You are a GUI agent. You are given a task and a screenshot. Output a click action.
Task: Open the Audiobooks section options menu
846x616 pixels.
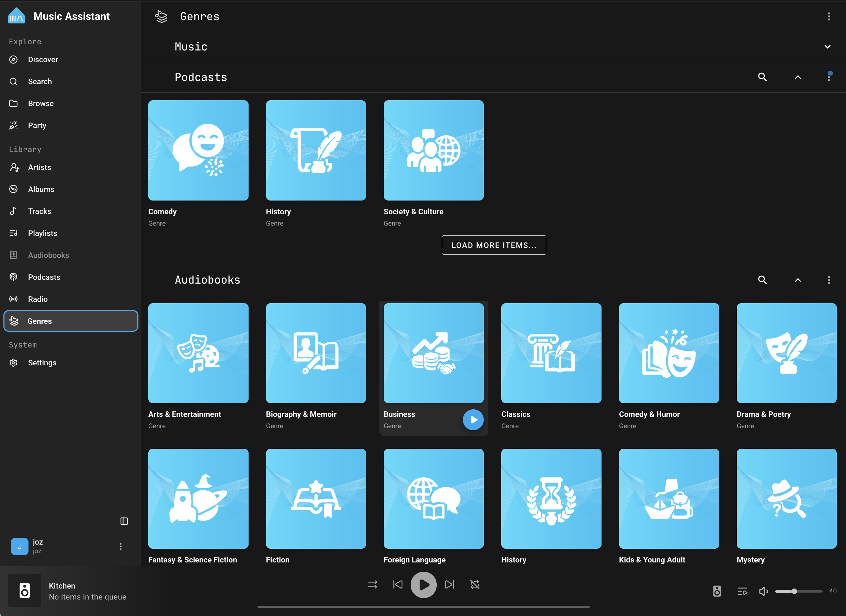(829, 280)
